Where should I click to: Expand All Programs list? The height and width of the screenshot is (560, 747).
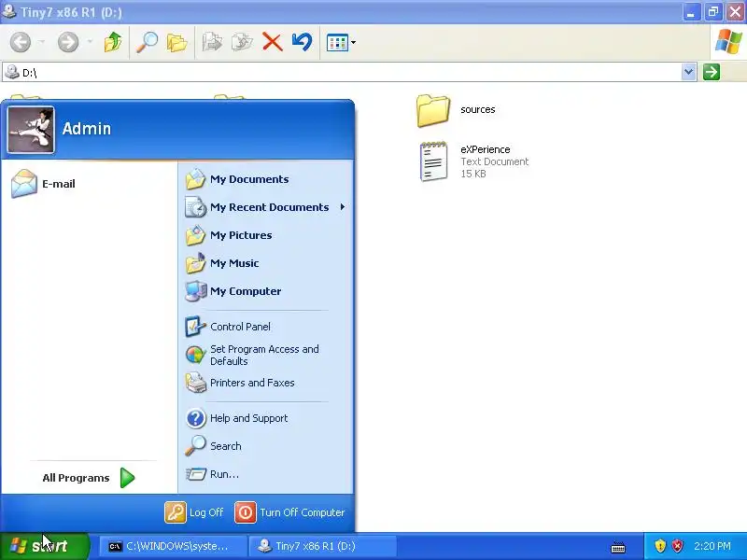coord(89,478)
